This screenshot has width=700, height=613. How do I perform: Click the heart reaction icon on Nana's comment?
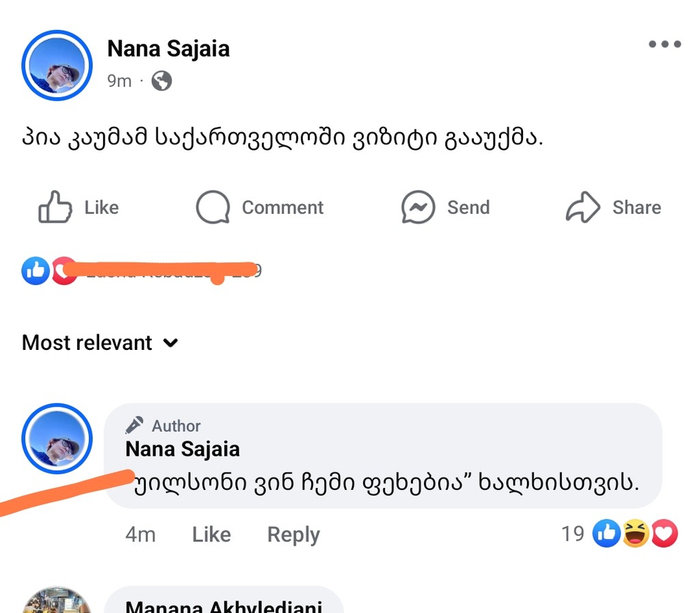(664, 534)
